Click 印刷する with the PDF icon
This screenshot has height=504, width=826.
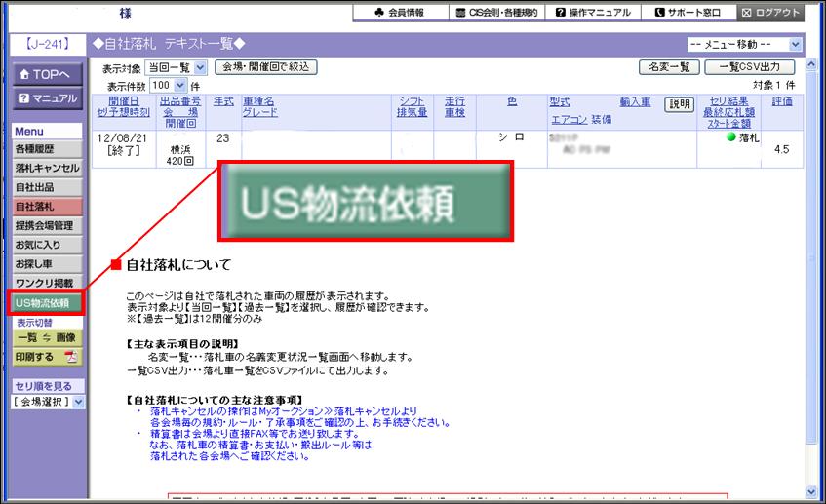pyautogui.click(x=48, y=356)
